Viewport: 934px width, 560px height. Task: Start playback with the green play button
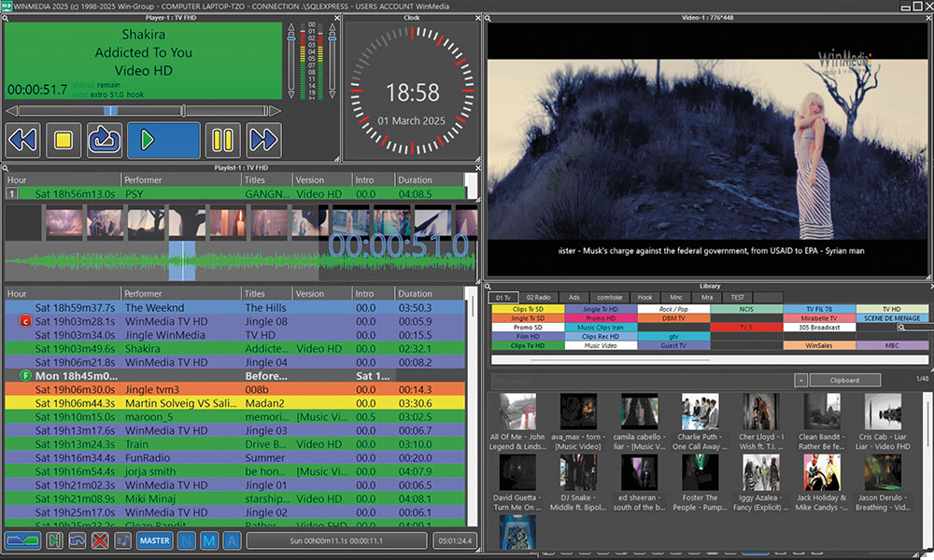(x=163, y=140)
